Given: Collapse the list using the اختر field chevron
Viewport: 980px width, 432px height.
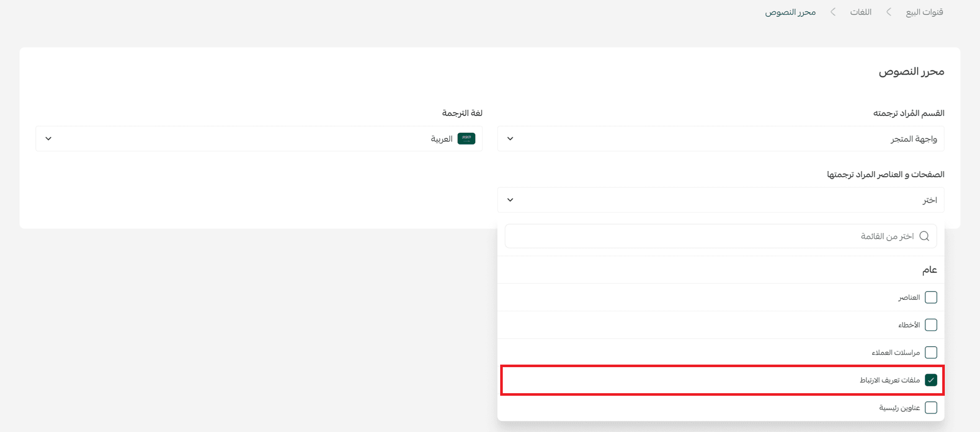Looking at the screenshot, I should click(x=510, y=200).
